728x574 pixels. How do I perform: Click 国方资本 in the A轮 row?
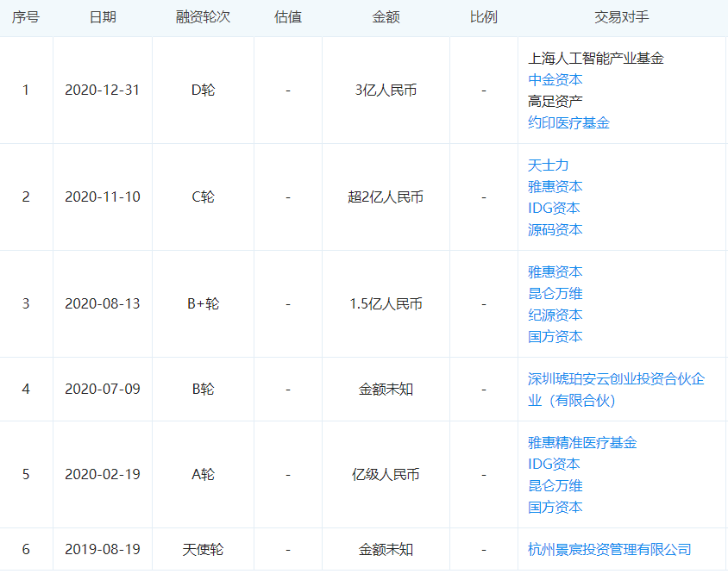coord(555,507)
